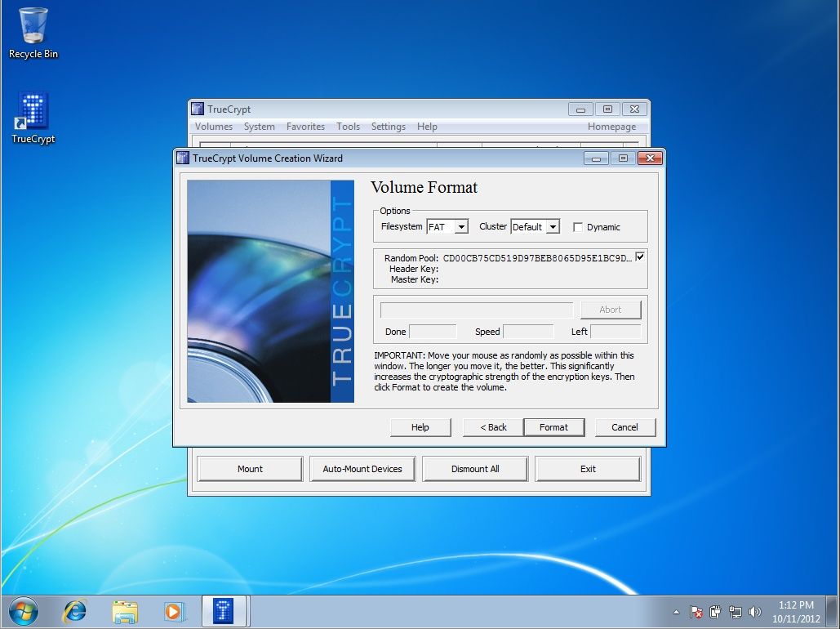Click the Volume Creation Wizard title icon
Viewport: 840px width, 629px height.
click(183, 158)
